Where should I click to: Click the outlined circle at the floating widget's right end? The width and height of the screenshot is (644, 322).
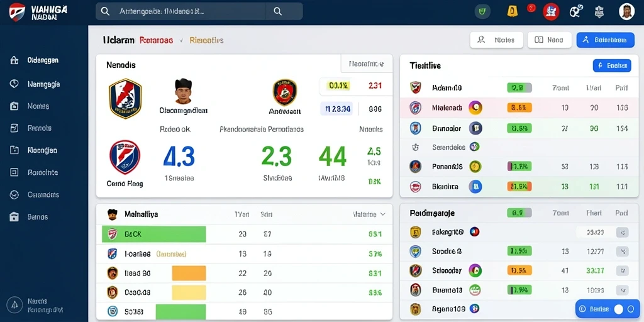[x=631, y=309]
